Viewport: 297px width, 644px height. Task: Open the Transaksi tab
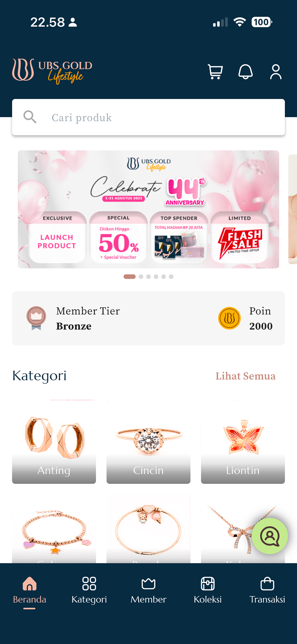[267, 591]
